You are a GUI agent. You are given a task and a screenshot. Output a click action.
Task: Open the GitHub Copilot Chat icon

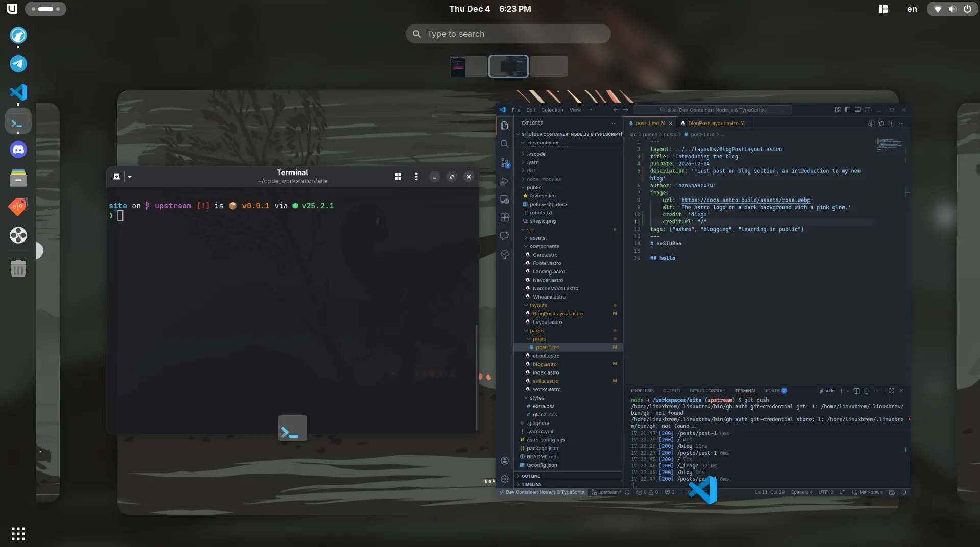(x=504, y=236)
